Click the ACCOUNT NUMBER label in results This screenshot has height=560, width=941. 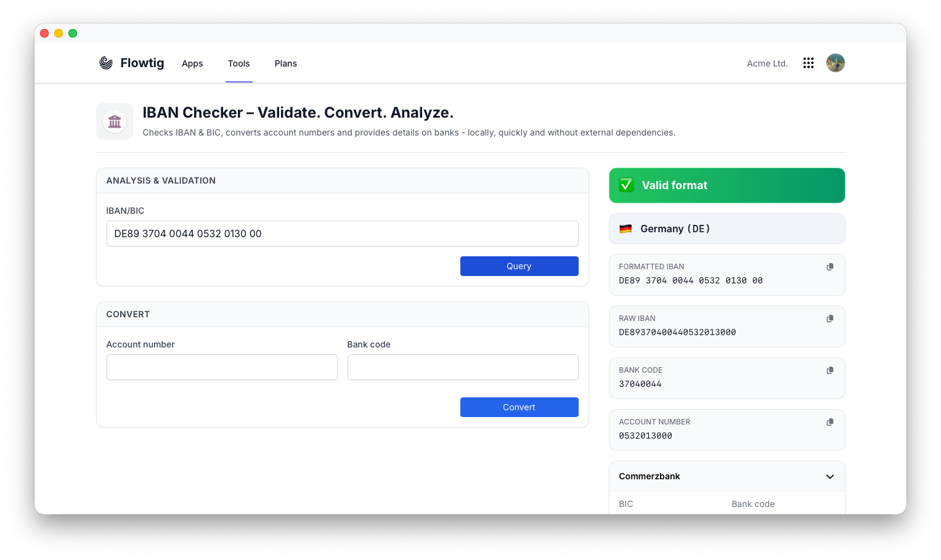654,422
